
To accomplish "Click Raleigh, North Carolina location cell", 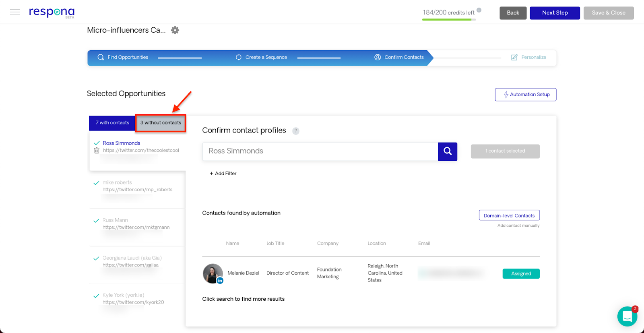I will (x=385, y=273).
